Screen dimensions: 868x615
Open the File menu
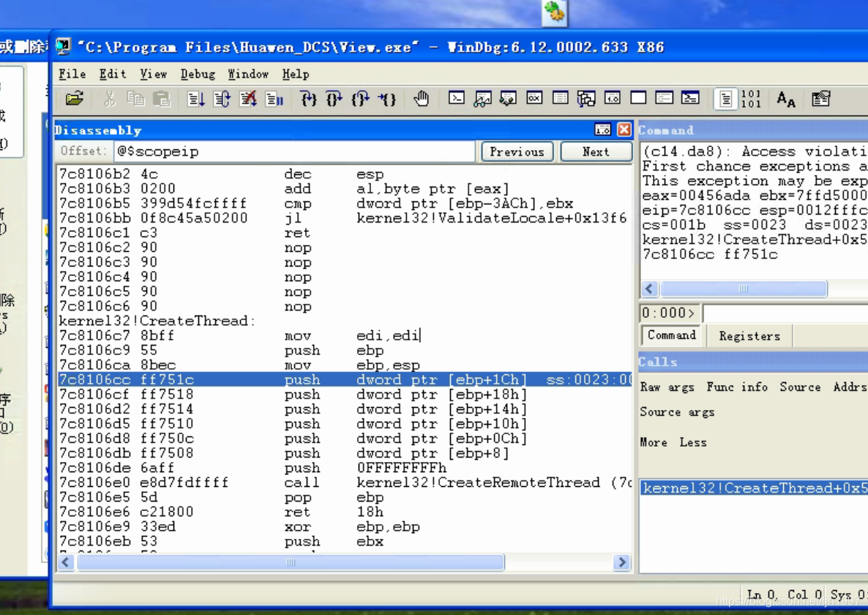72,74
